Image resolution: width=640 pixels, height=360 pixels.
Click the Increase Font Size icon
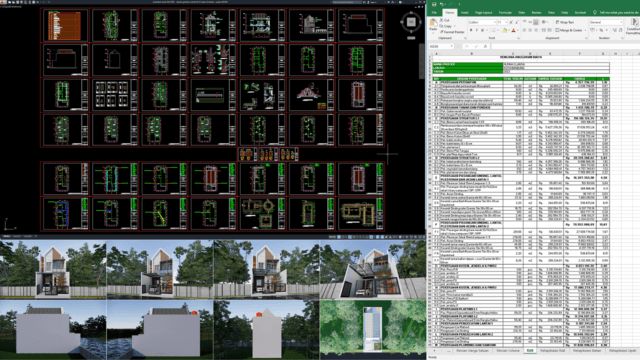click(x=511, y=22)
